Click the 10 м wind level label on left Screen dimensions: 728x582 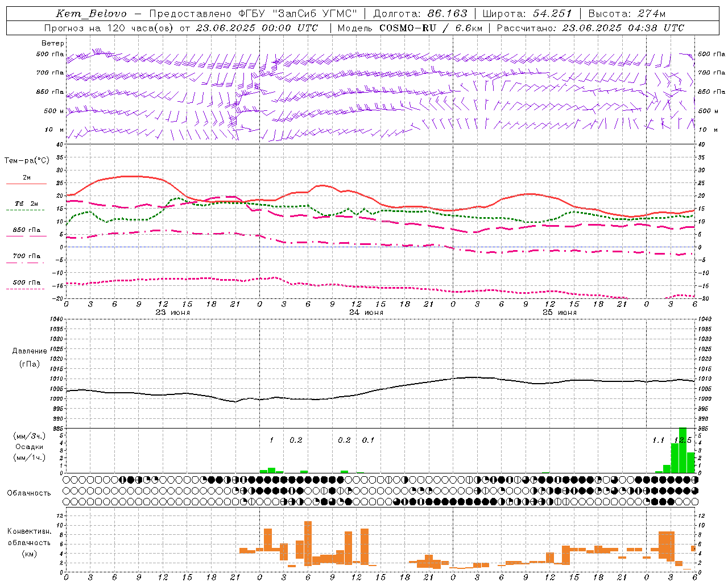point(55,130)
